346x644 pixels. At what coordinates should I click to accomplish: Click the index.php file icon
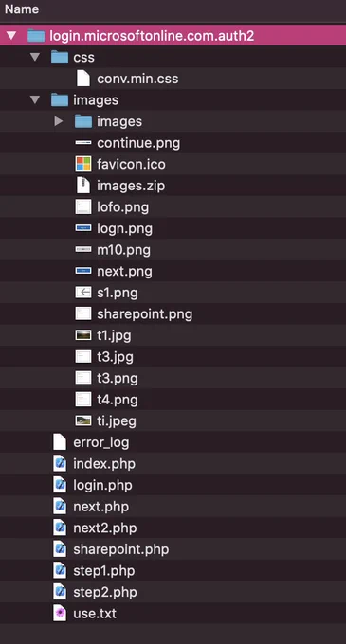click(x=60, y=464)
